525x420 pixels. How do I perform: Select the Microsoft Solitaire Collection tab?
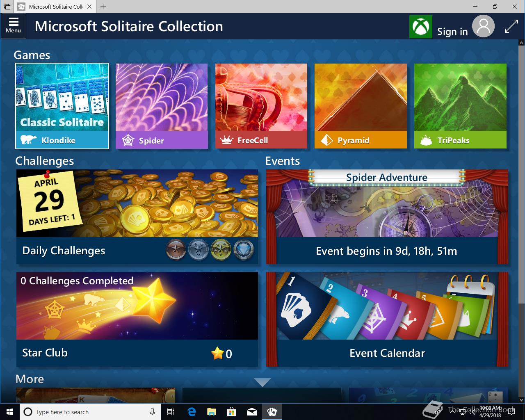[55, 7]
